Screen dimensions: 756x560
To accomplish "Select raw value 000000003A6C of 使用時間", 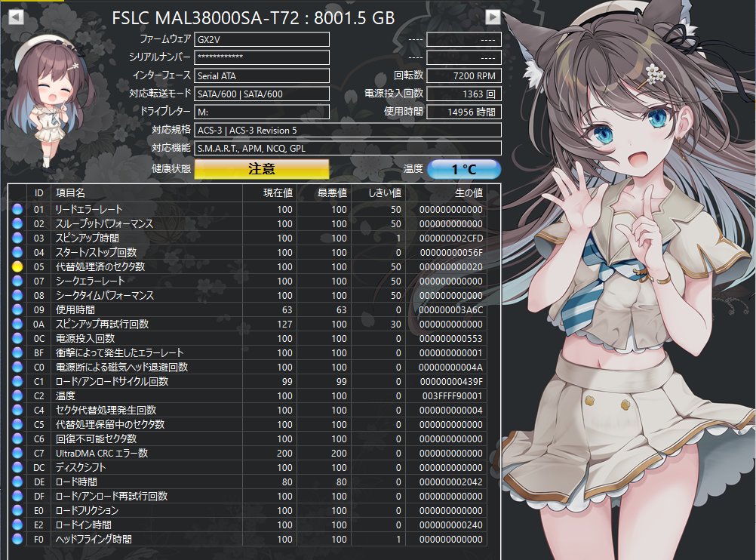I will [450, 310].
